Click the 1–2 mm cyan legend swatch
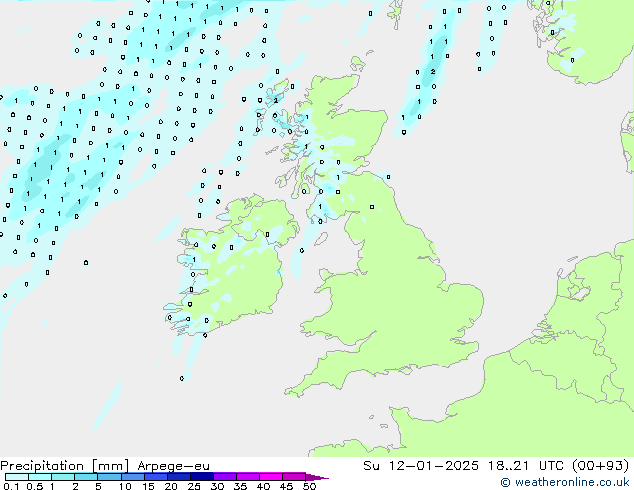The image size is (634, 490). [63, 477]
